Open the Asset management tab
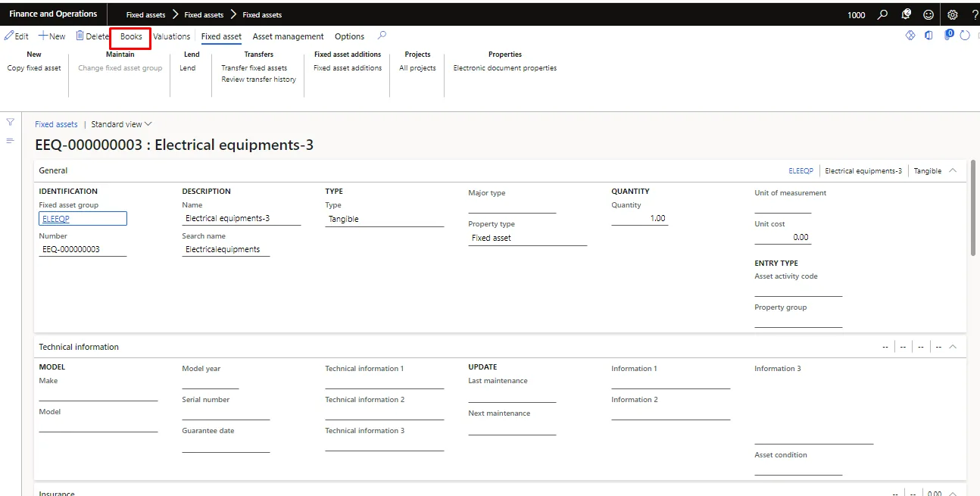Viewport: 980px width, 496px height. click(288, 36)
